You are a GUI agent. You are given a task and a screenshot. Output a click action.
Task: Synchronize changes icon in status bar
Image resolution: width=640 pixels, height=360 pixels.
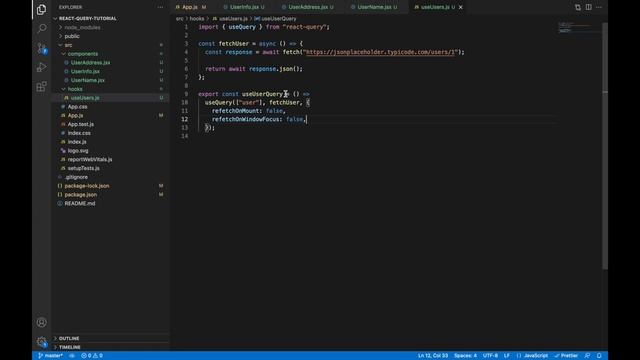[x=71, y=356]
